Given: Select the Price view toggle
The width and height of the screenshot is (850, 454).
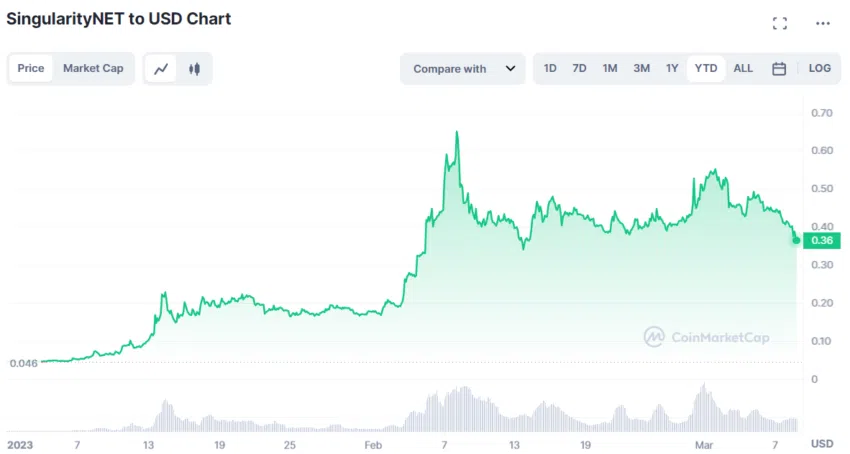Looking at the screenshot, I should point(31,68).
